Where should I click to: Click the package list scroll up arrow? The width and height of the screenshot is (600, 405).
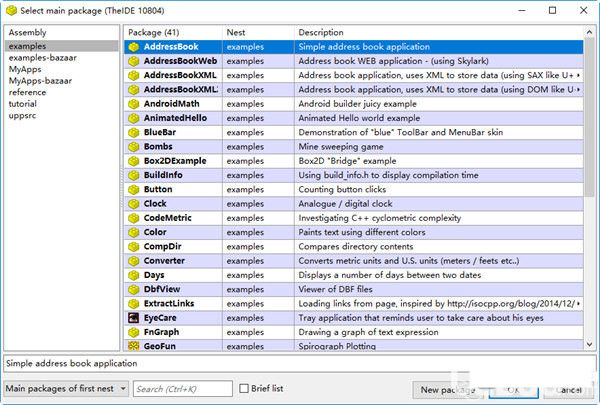pyautogui.click(x=590, y=32)
